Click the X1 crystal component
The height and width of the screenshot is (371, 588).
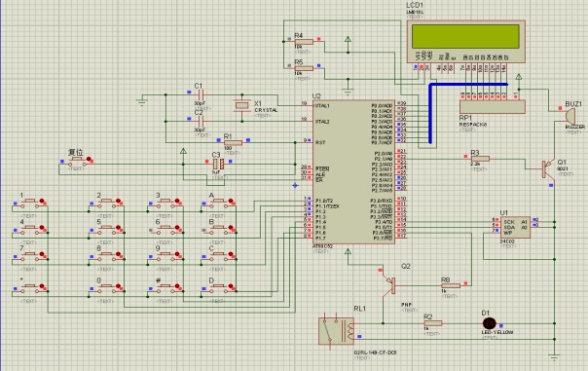pyautogui.click(x=241, y=106)
